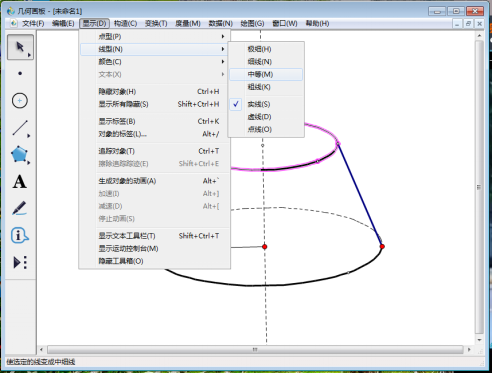The width and height of the screenshot is (492, 373).
Task: Select the Marker pen tool
Action: tap(19, 208)
